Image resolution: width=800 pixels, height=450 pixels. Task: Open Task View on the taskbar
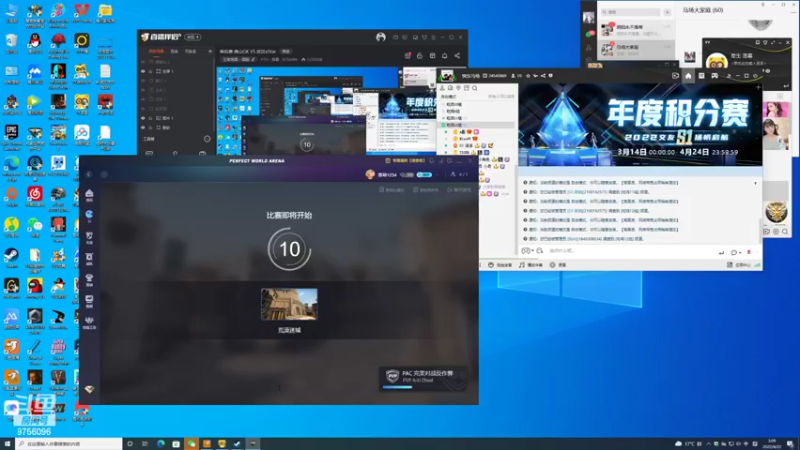145,444
